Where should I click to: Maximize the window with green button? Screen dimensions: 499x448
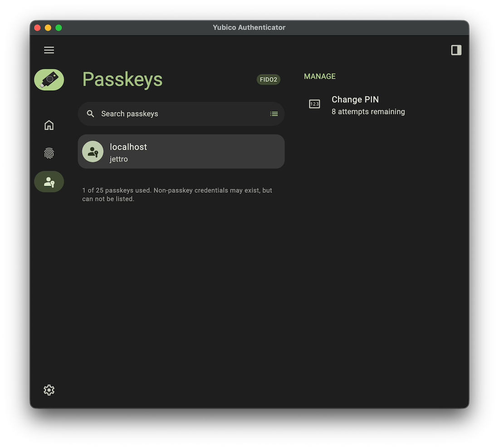pyautogui.click(x=59, y=28)
